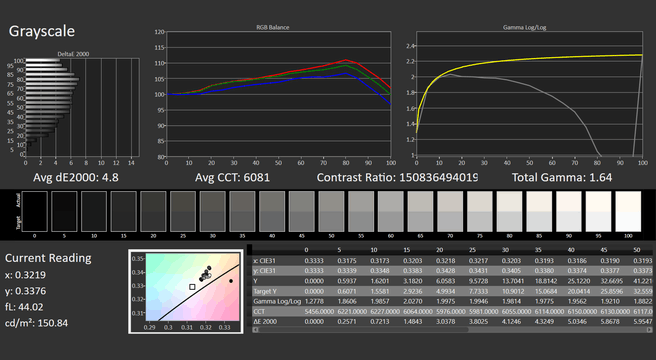
Task: Click the data table's right scroll arrow
Action: pos(650,330)
